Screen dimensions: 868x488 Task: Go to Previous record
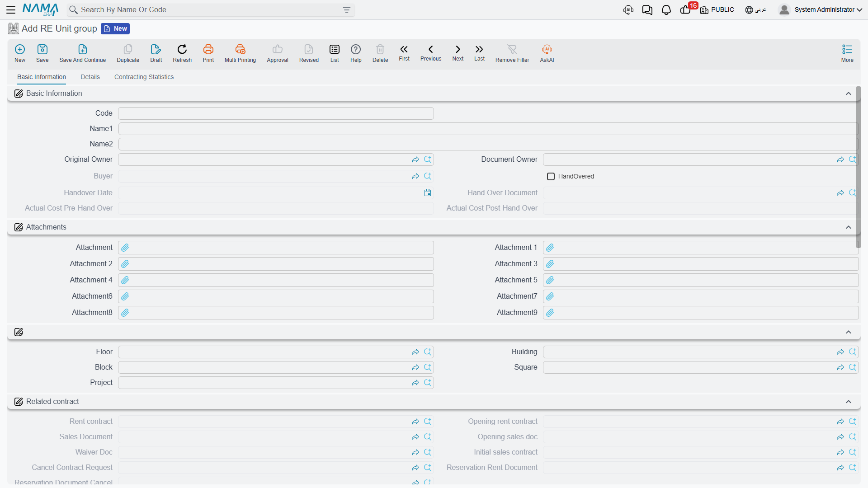point(431,52)
